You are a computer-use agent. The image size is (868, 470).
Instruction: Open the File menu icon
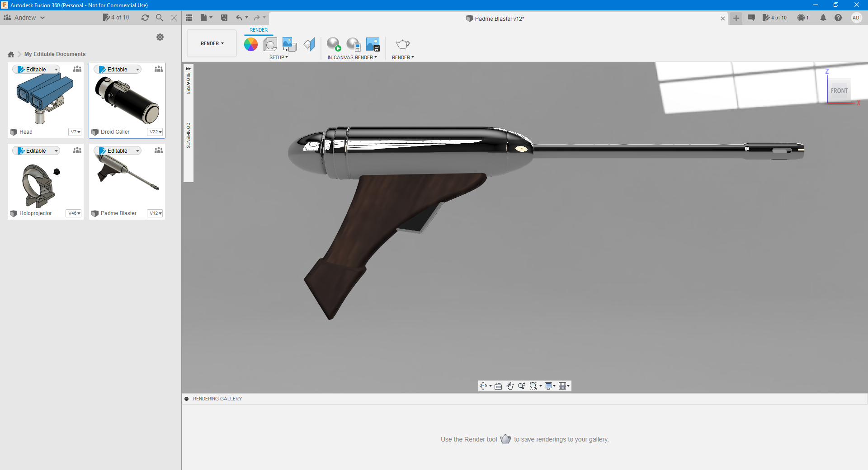click(206, 18)
